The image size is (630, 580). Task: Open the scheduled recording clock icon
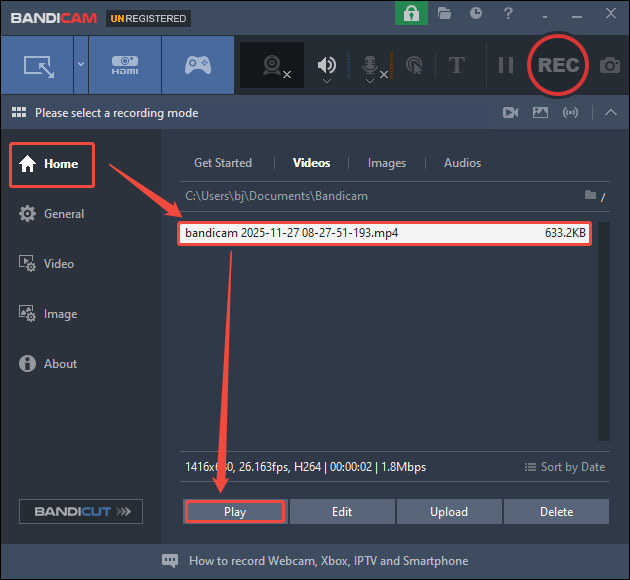pyautogui.click(x=476, y=13)
